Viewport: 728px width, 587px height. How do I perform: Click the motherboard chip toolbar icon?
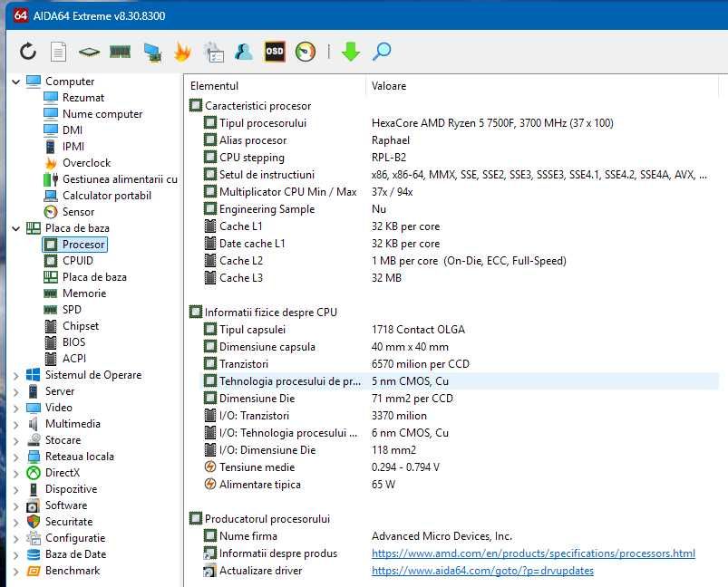89,52
